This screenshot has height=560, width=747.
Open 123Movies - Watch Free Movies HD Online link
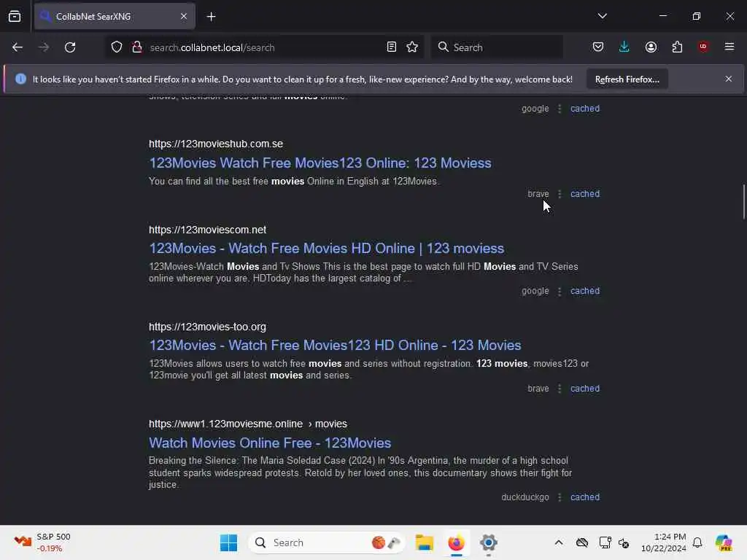tap(326, 248)
